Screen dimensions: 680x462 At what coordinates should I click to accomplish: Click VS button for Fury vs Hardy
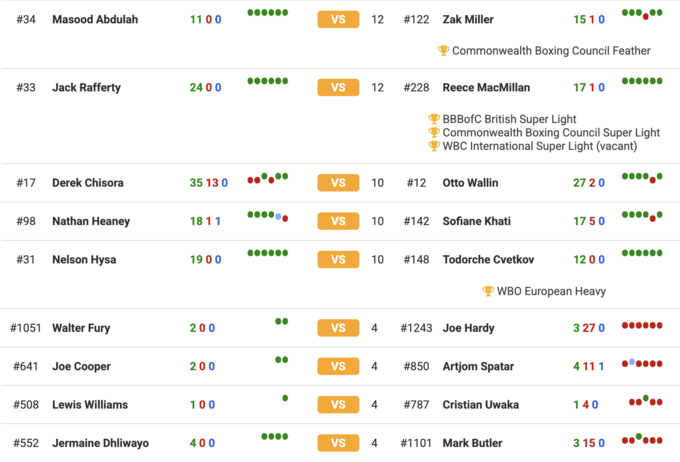point(338,328)
